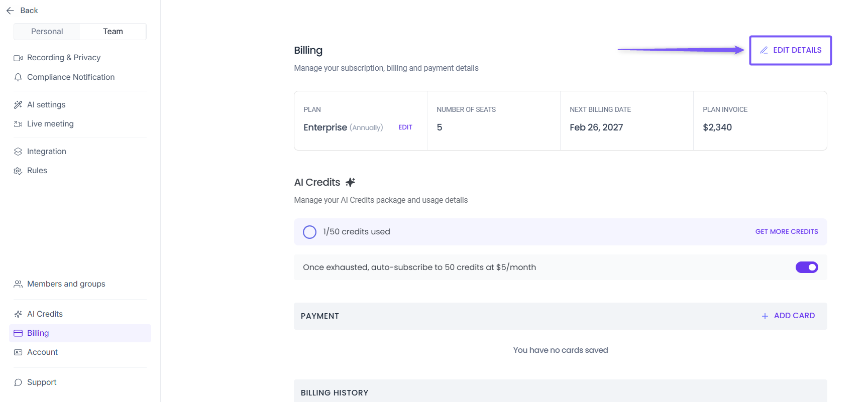Click the AI Credits sparkle icon in sidebar
Viewport: 868px width, 402px height.
tap(18, 314)
